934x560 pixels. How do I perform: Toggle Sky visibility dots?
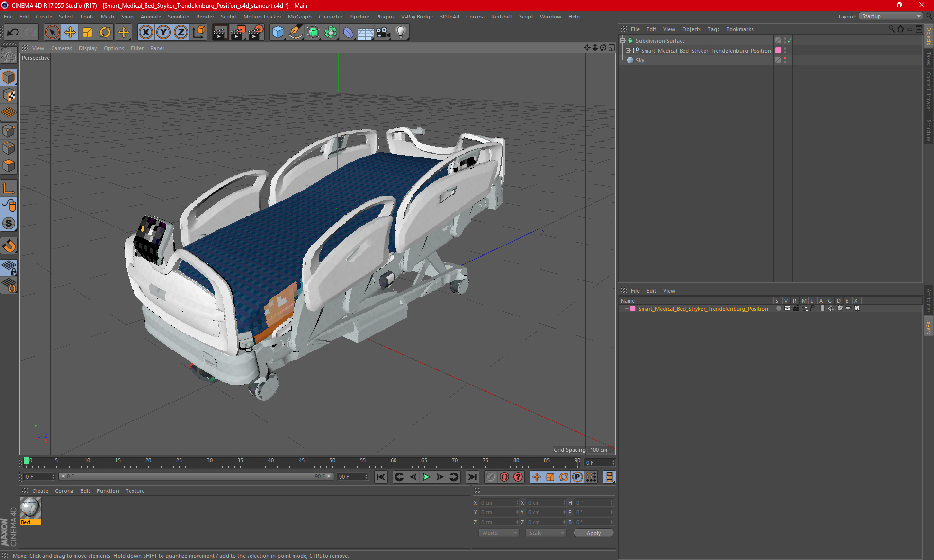785,60
